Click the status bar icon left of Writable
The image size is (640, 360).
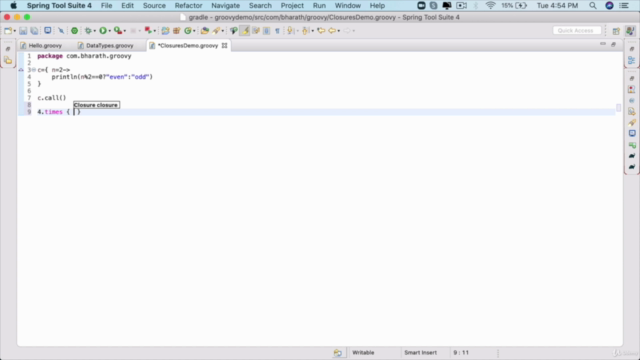point(338,353)
